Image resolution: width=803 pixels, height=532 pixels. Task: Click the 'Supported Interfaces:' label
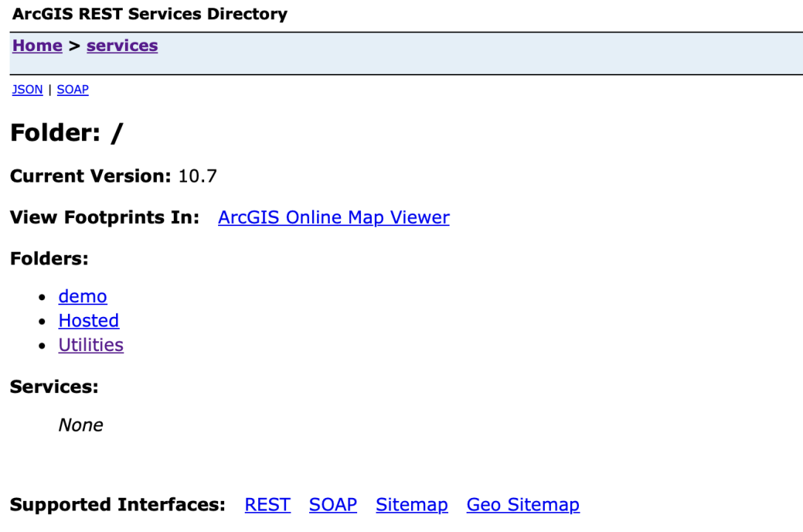118,505
